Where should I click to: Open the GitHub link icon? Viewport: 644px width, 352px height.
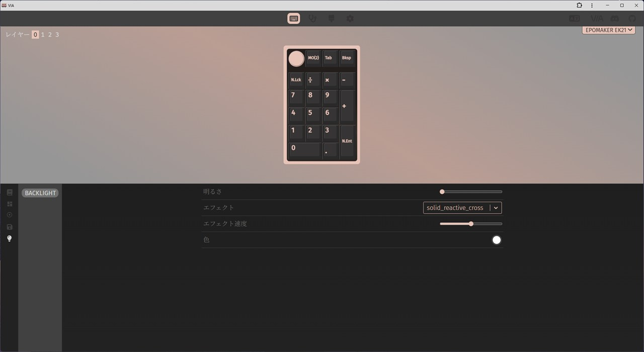click(x=632, y=19)
